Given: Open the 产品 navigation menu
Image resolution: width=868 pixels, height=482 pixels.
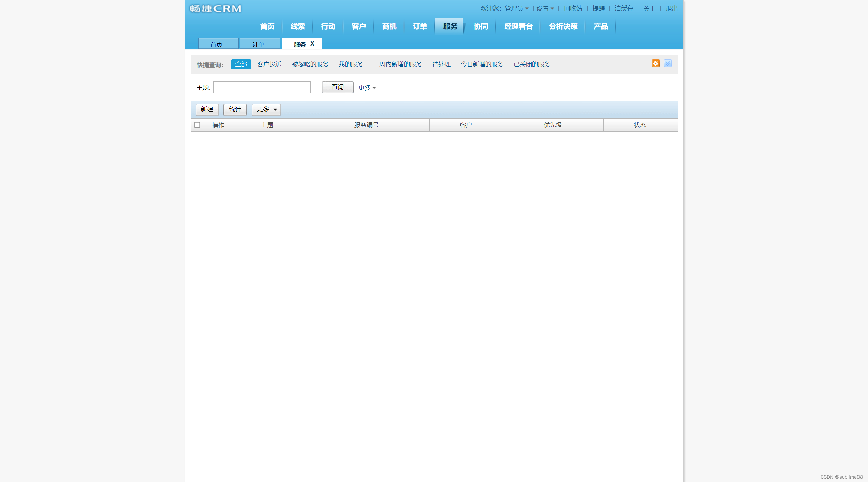Looking at the screenshot, I should 601,26.
